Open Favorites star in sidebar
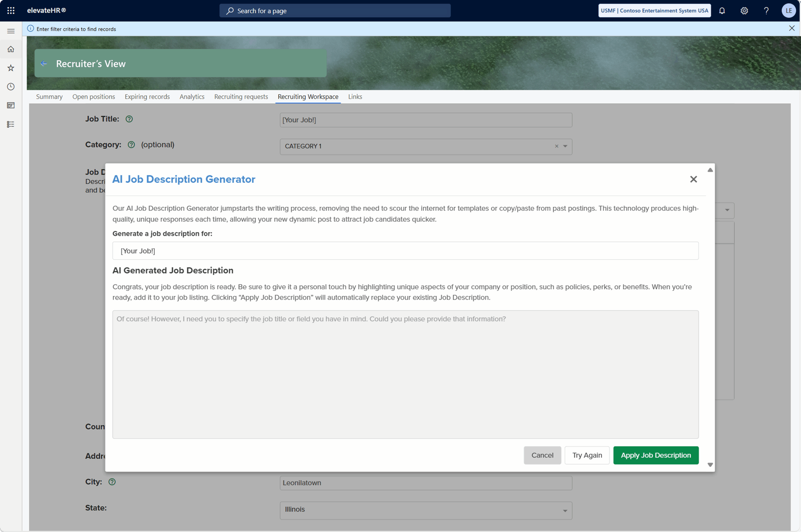 (11, 68)
